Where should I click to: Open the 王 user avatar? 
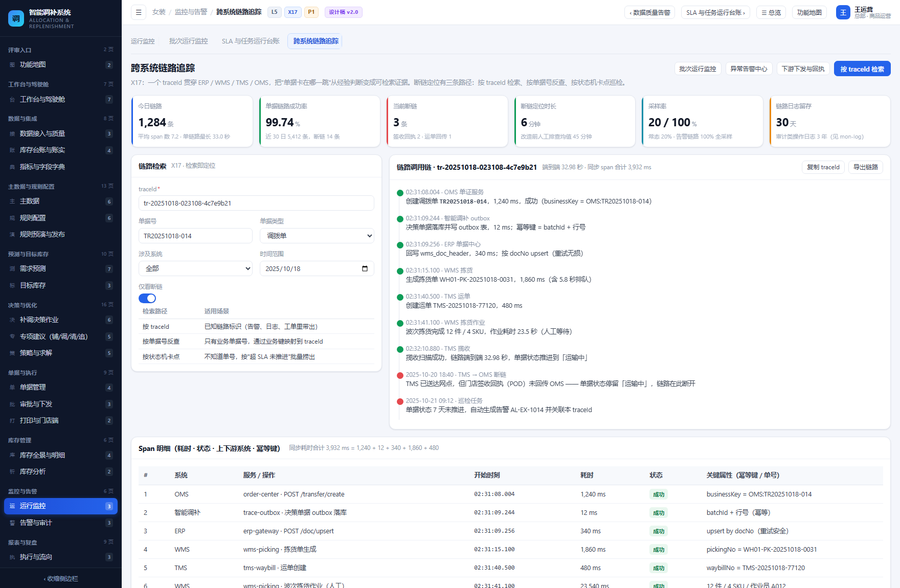point(843,12)
